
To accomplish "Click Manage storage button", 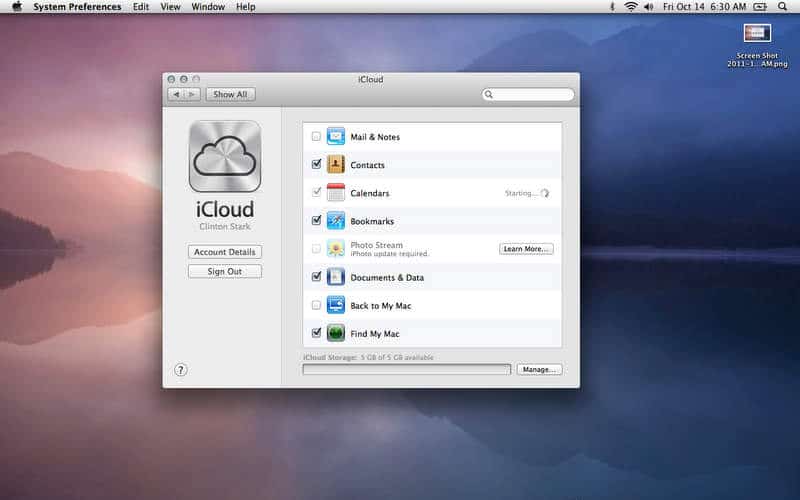I will (x=540, y=369).
